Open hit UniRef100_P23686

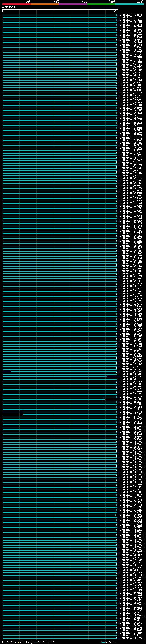click(x=131, y=15)
